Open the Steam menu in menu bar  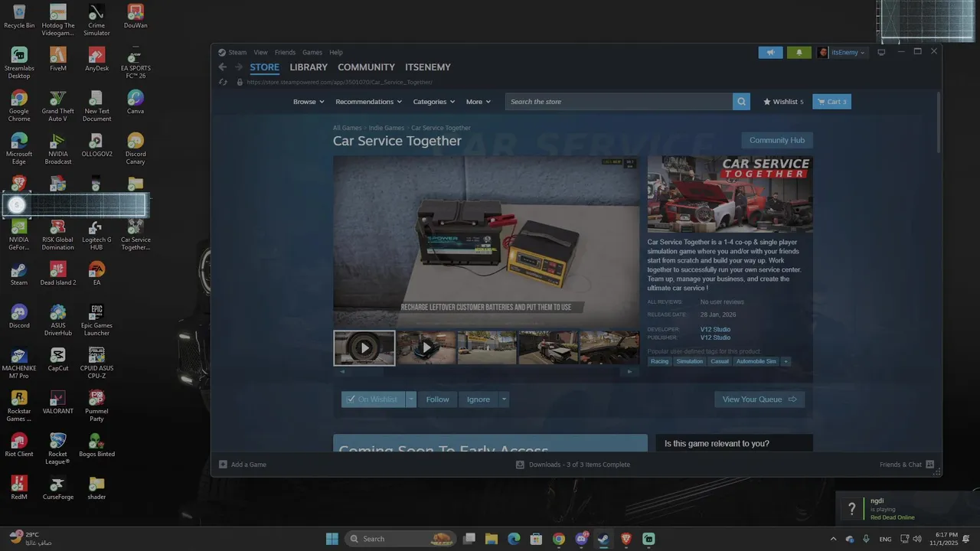[237, 53]
